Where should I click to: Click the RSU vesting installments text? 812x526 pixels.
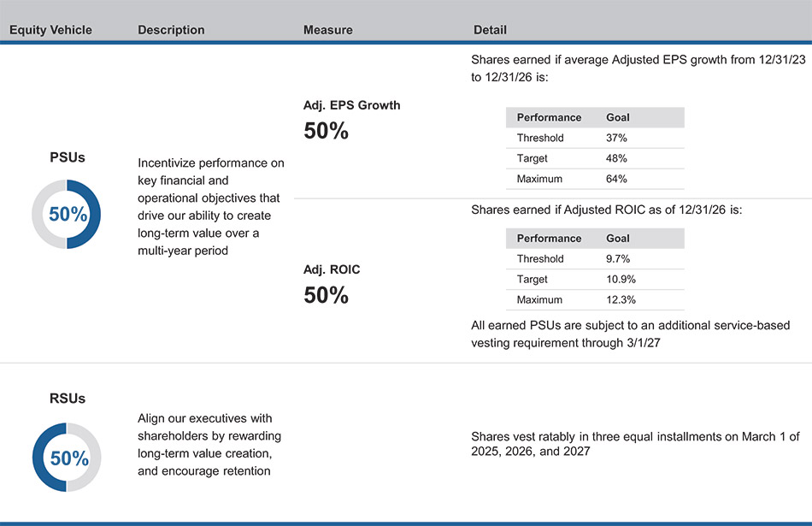pyautogui.click(x=635, y=443)
